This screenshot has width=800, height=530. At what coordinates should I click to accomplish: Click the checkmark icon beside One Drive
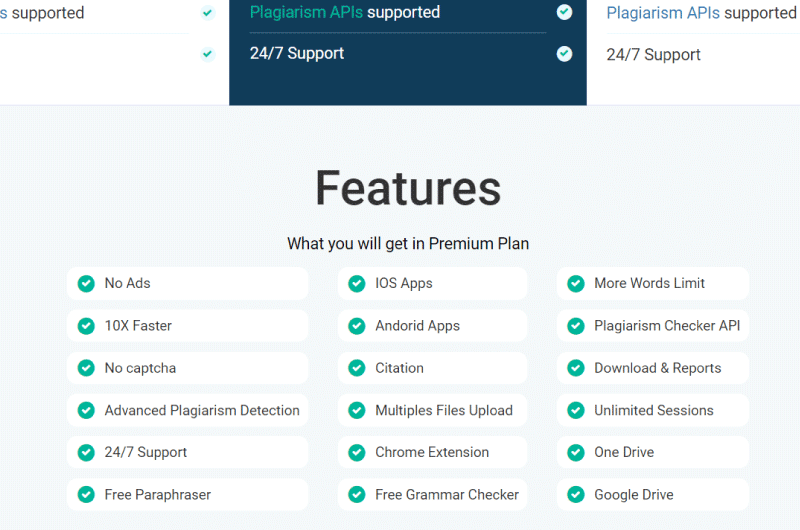point(576,452)
